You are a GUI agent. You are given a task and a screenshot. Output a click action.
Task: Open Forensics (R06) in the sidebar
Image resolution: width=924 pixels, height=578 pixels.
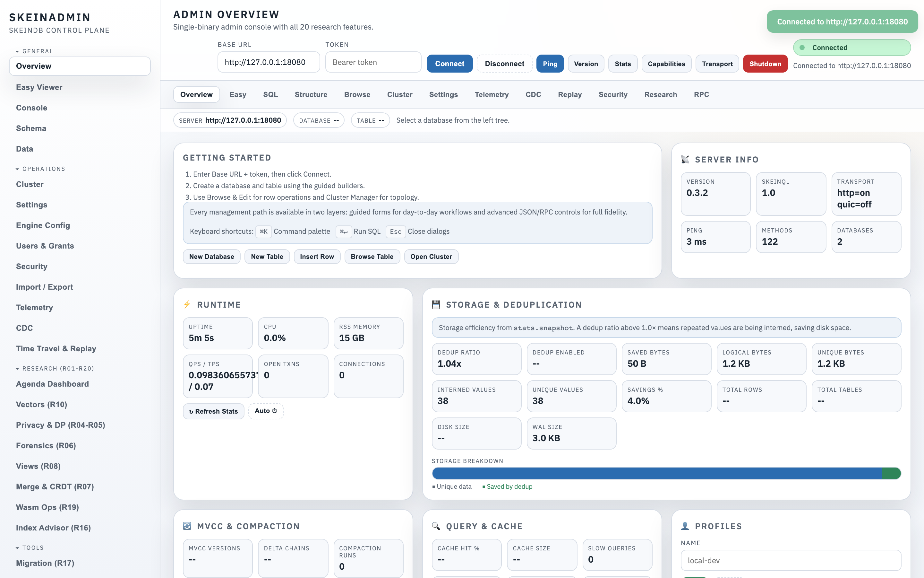(x=80, y=445)
